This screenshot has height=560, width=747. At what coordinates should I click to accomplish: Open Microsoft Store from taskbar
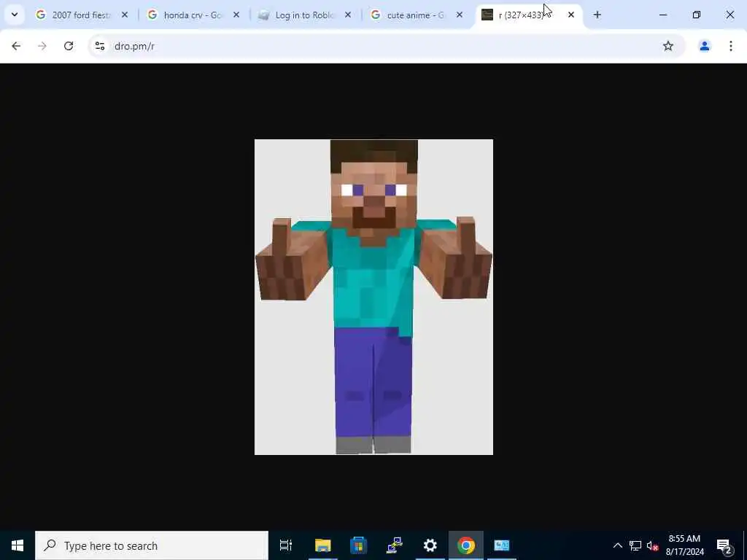358,545
